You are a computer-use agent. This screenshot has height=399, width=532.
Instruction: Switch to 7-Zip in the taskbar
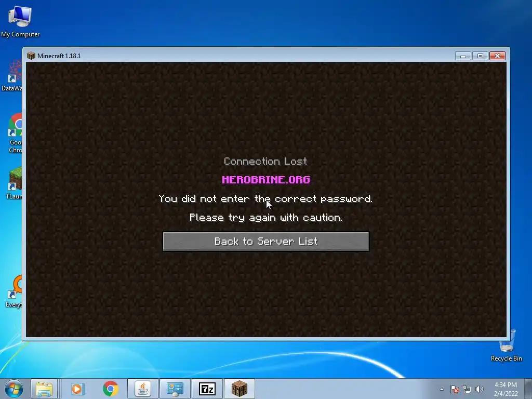207,389
